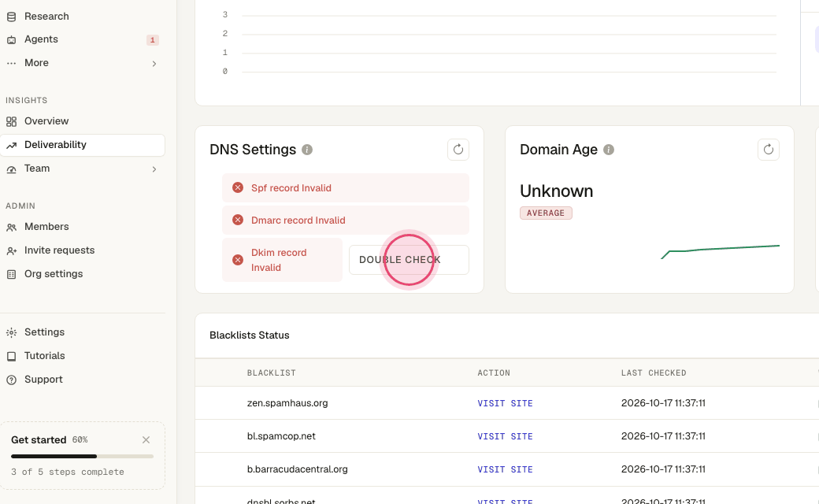Visit site for bl.spamcop.net

(505, 436)
